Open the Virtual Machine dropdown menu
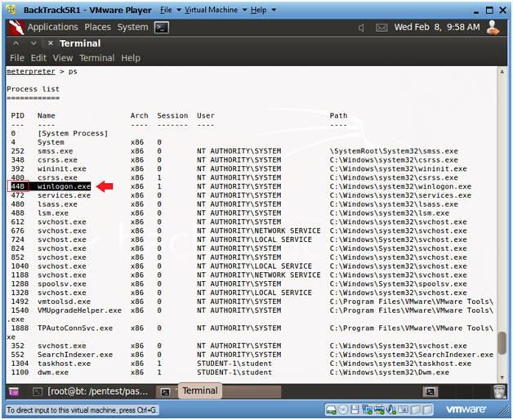 [x=216, y=10]
